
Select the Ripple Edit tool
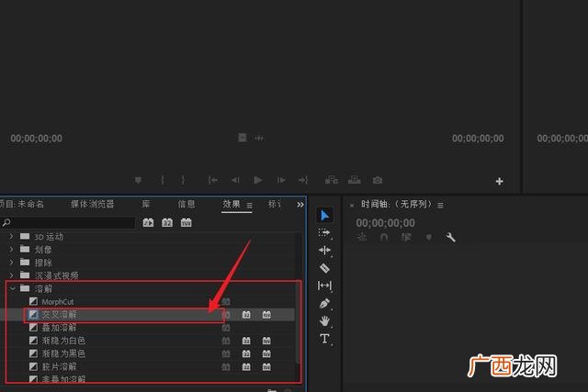pos(324,250)
